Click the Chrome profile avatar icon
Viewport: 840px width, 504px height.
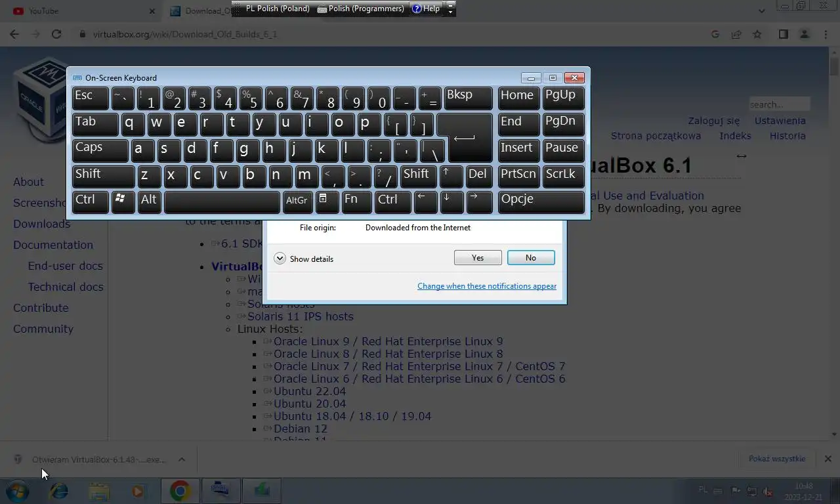point(805,34)
